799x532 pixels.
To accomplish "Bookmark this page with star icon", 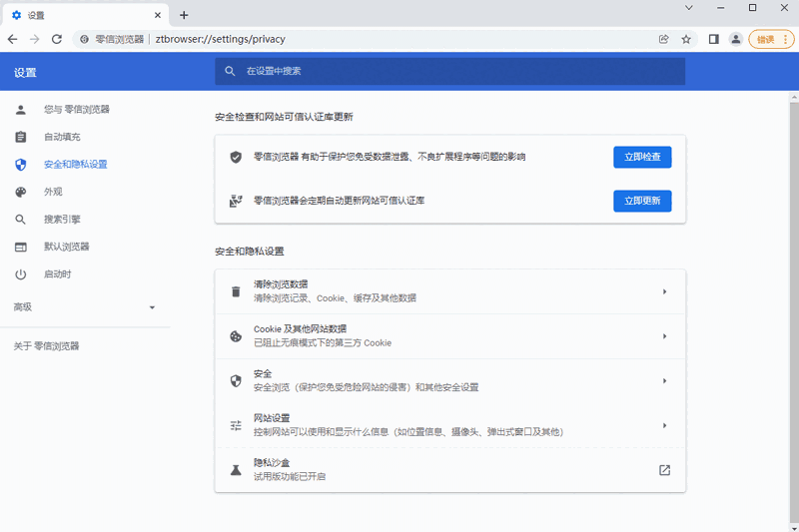I will tap(686, 39).
